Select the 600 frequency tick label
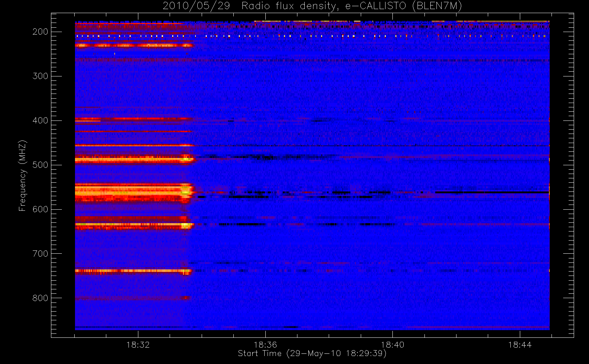Viewport: 589px width, 364px height. [x=40, y=209]
